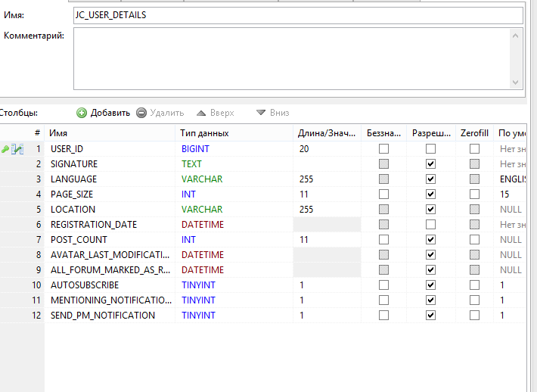Click the comment box scroll down arrow
537x392 pixels.
(x=515, y=82)
